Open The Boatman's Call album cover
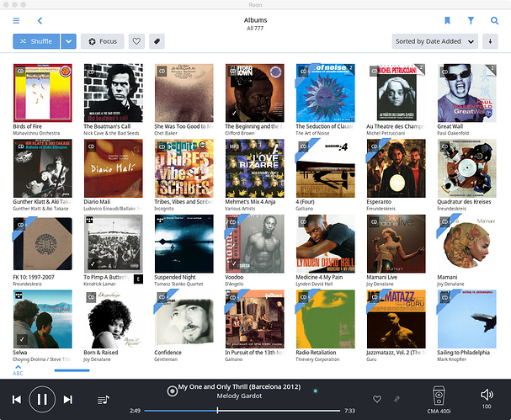The image size is (511, 420). click(x=113, y=93)
